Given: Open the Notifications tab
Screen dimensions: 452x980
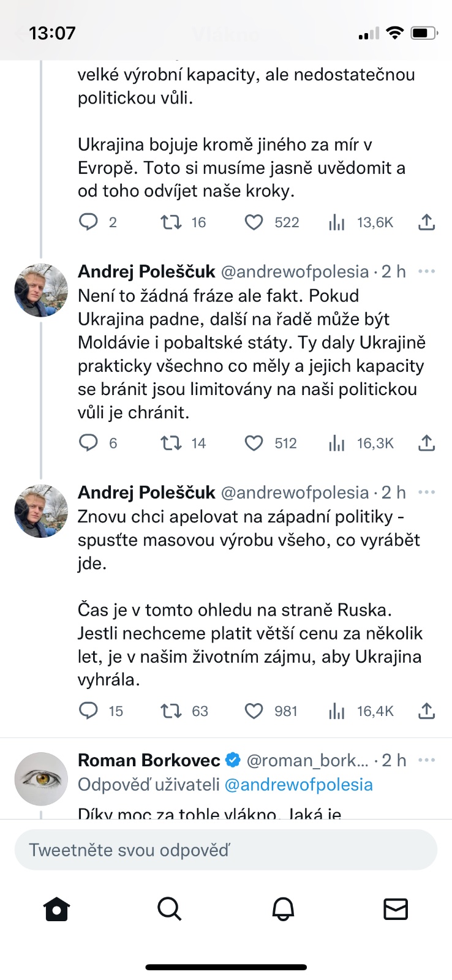Looking at the screenshot, I should (x=283, y=909).
